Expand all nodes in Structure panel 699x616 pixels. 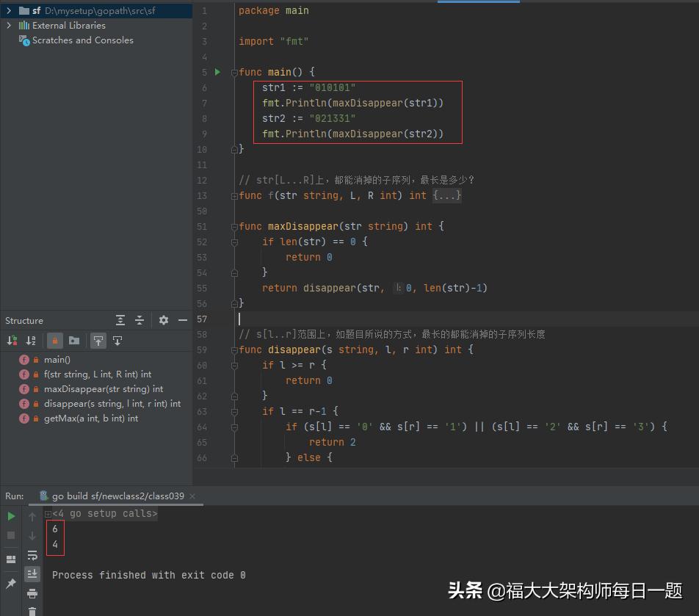[x=120, y=320]
